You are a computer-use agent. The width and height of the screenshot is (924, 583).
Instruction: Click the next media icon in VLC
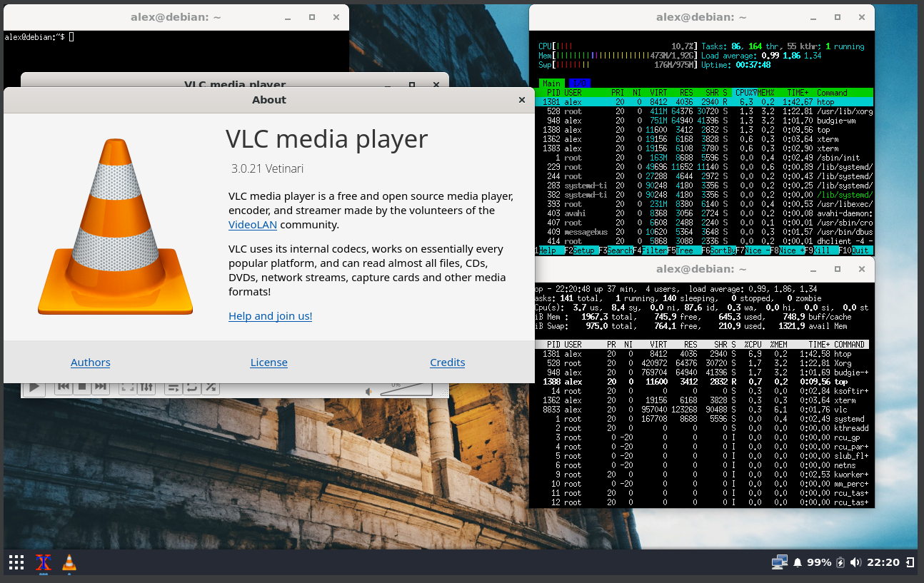coord(99,387)
